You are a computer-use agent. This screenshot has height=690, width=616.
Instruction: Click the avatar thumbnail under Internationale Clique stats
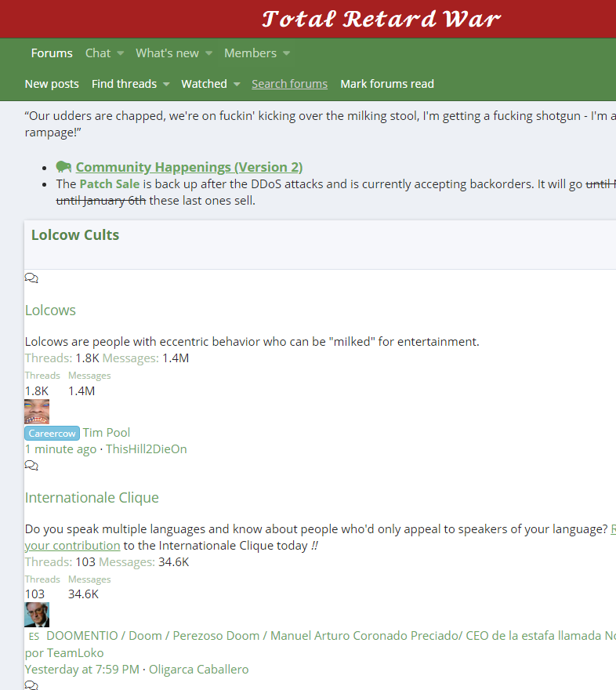(x=37, y=615)
